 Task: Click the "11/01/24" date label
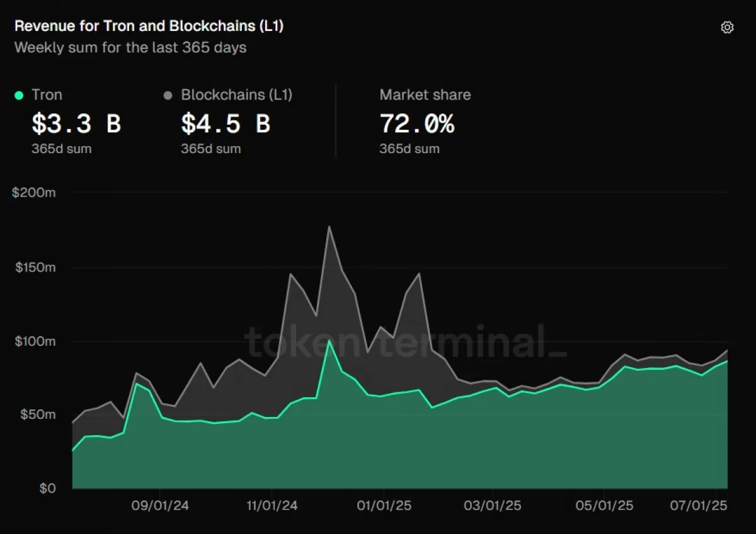point(272,506)
